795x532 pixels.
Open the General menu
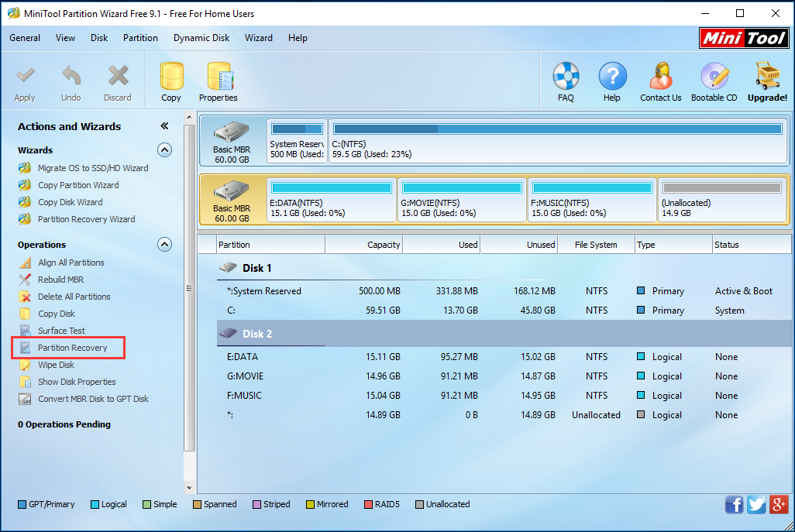(x=25, y=38)
